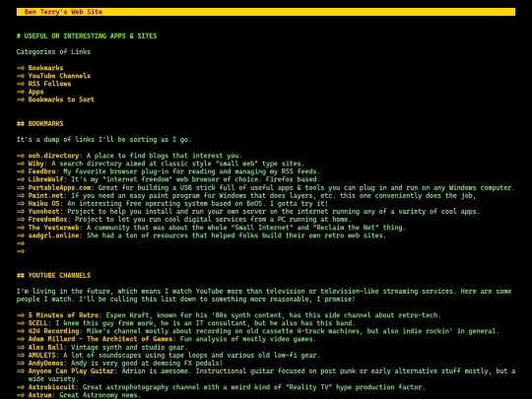Open the AMULETS channel link
This screenshot has height=399, width=532.
[41, 356]
